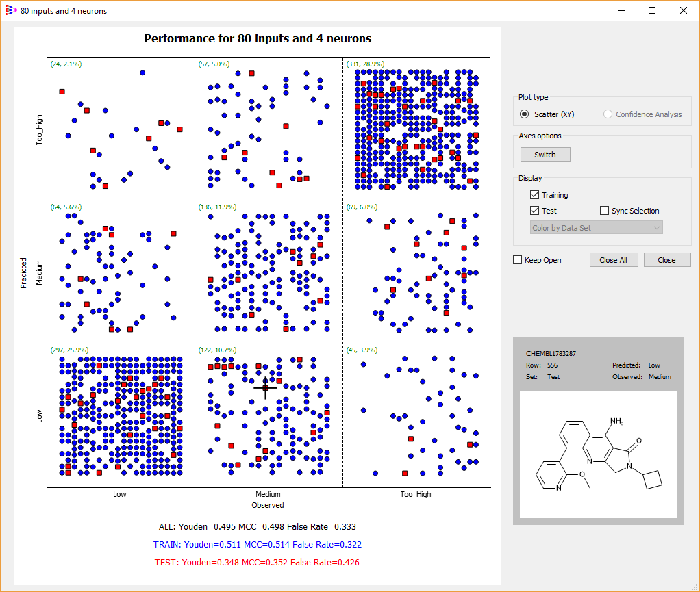Click the Row value 556 in details panel
The width and height of the screenshot is (700, 592).
[x=552, y=365]
